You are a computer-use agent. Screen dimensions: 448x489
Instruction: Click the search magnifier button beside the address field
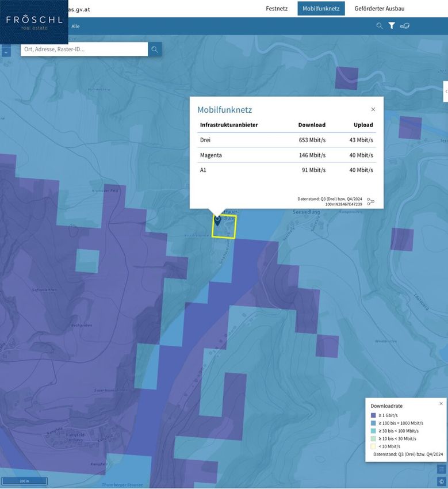pos(155,49)
